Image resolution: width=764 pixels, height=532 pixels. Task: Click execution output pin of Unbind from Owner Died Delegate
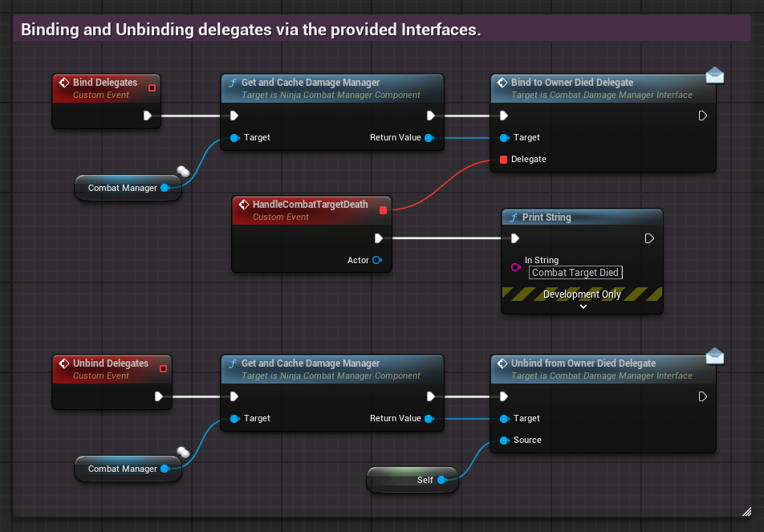703,396
